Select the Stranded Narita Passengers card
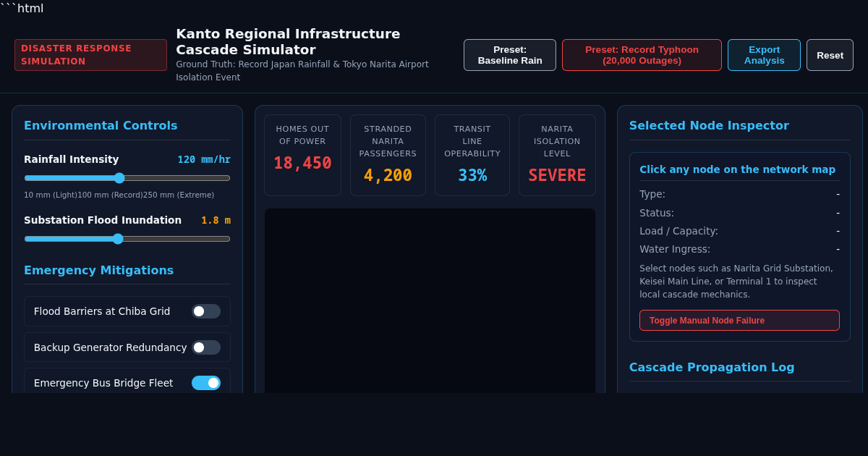868x456 pixels. [x=388, y=155]
